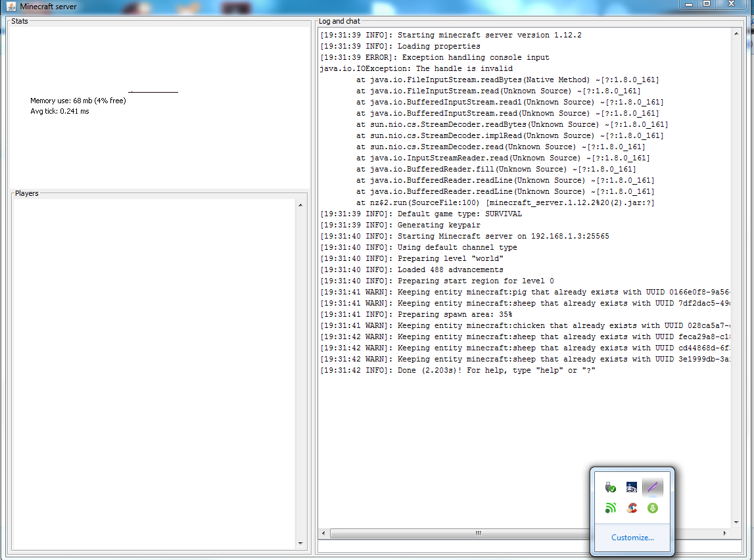Minimize the Minecraft server window
This screenshot has height=560, width=754.
(x=689, y=4)
